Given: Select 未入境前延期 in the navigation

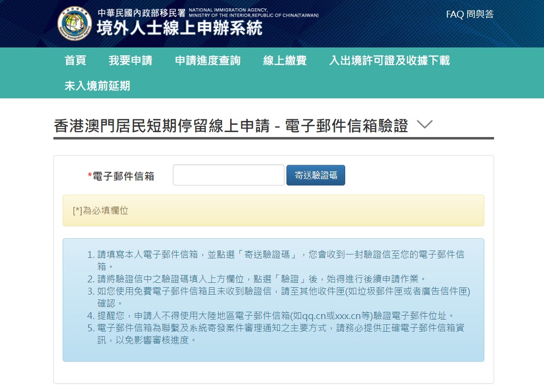Looking at the screenshot, I should pos(97,86).
